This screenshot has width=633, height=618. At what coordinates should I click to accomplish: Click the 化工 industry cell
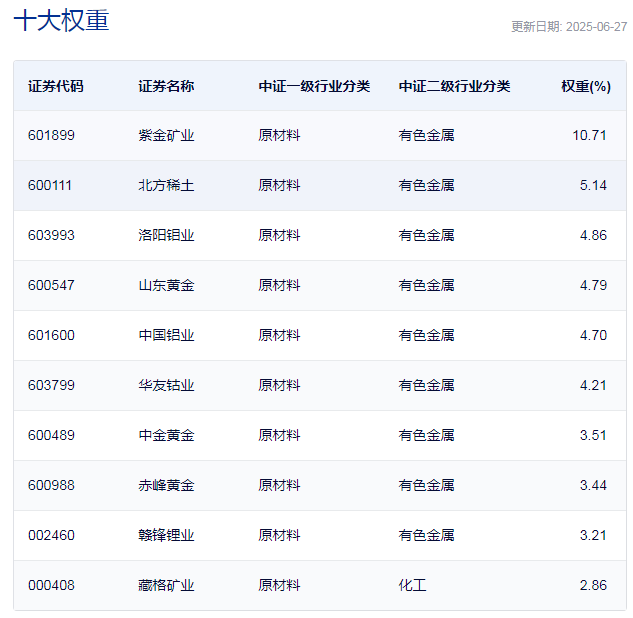pyautogui.click(x=412, y=585)
